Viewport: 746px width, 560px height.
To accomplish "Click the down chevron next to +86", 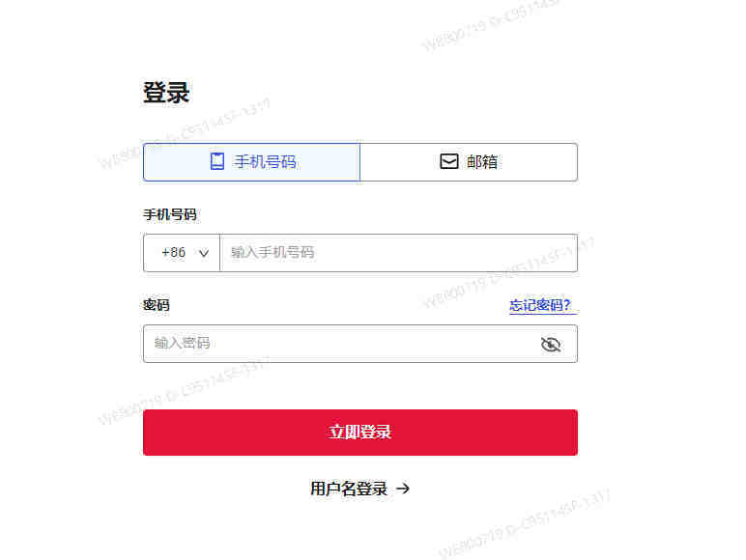I will [204, 253].
